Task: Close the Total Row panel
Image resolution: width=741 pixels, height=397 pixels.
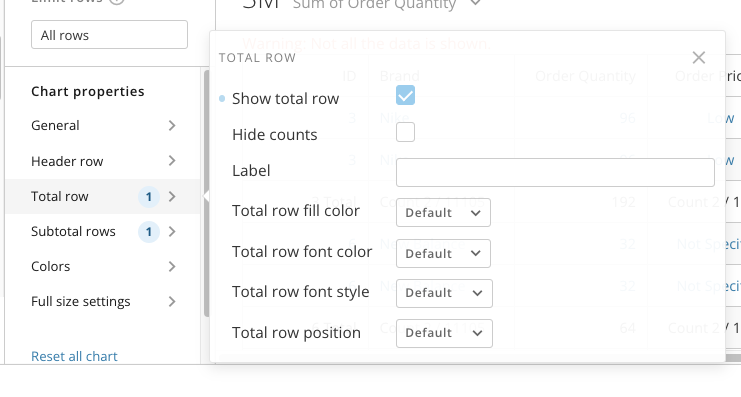Action: [x=698, y=58]
